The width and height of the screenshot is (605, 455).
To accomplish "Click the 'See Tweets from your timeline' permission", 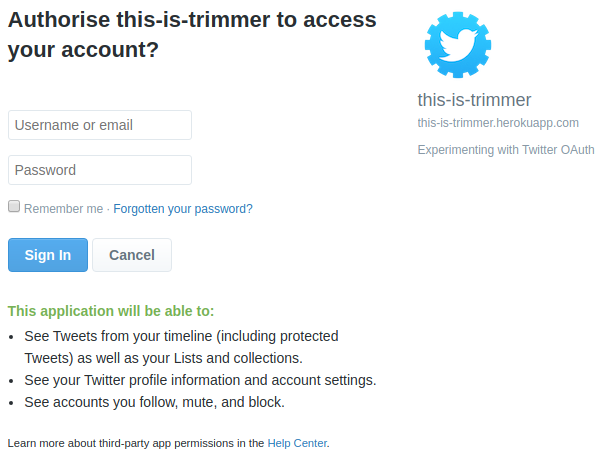I will pyautogui.click(x=181, y=347).
